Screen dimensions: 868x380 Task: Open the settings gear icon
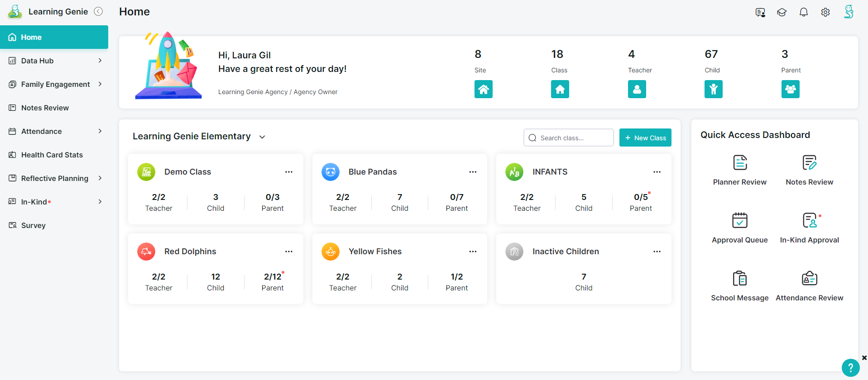(x=825, y=12)
